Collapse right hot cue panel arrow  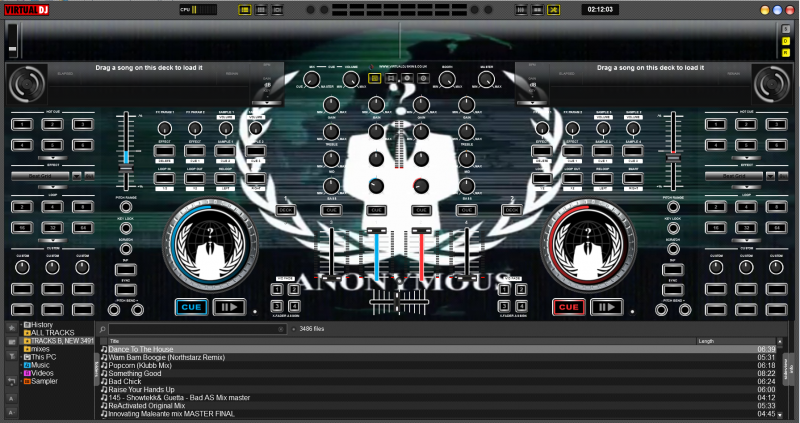tap(746, 158)
